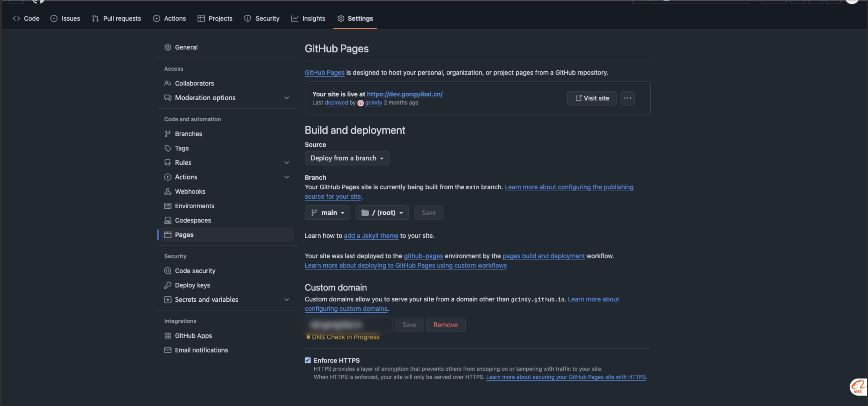Click the Moderation options comment icon
This screenshot has height=406, width=868.
168,98
